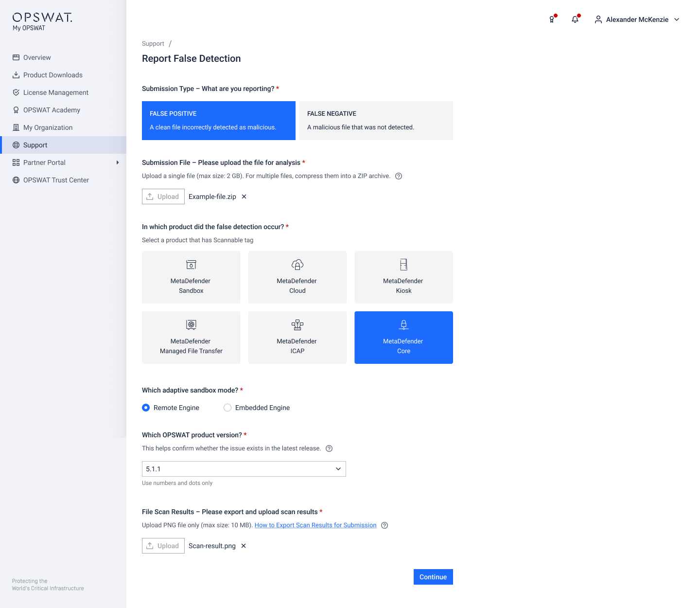The width and height of the screenshot is (700, 608).
Task: Click help icon next to latest release text
Action: point(329,448)
